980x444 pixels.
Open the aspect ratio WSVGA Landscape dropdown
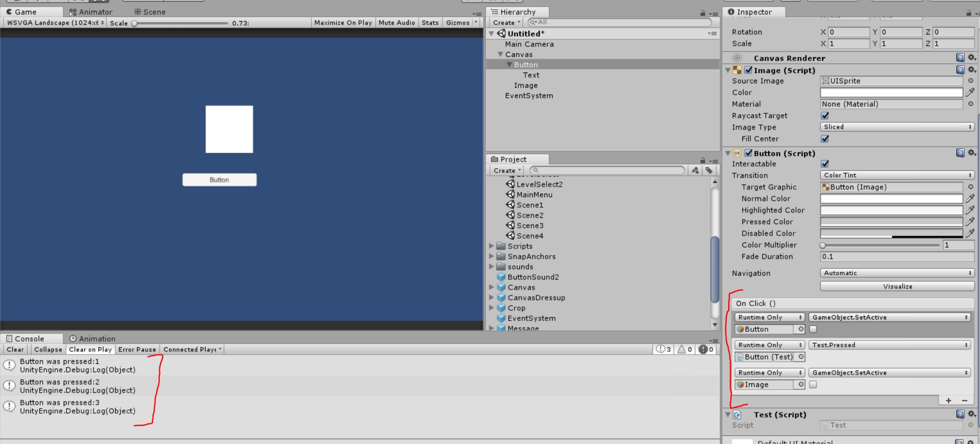(x=55, y=23)
